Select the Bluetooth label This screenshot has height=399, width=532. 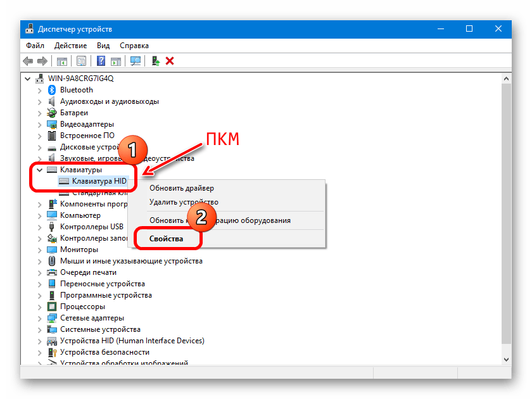77,90
